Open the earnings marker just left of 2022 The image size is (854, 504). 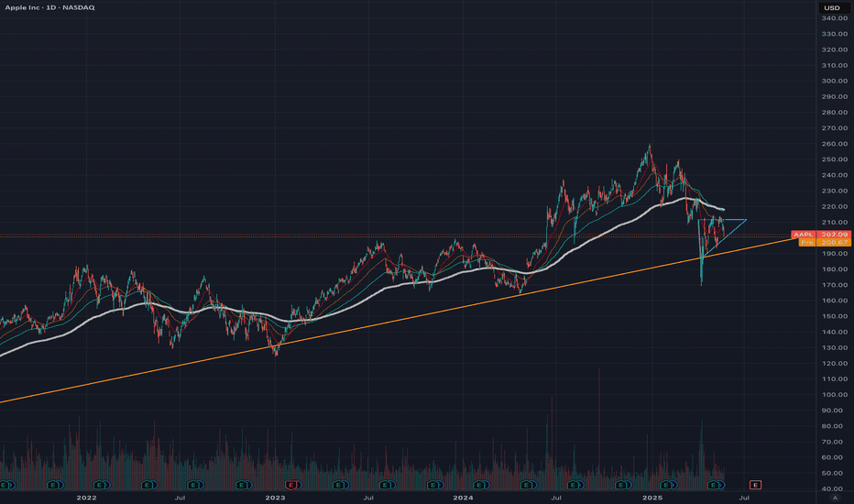point(54,485)
